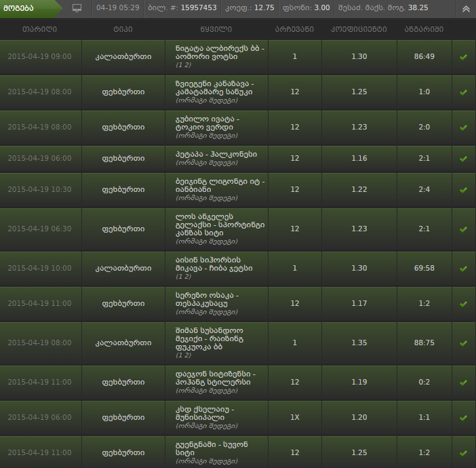
Task: Click score 1:1 in კსდ ქსელაიუ row
Action: [x=424, y=417]
